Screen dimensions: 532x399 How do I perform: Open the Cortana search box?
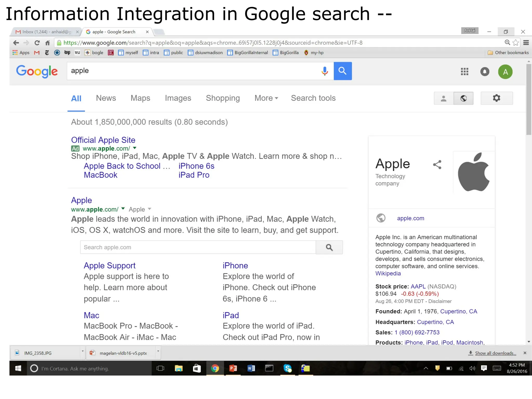tap(89, 368)
